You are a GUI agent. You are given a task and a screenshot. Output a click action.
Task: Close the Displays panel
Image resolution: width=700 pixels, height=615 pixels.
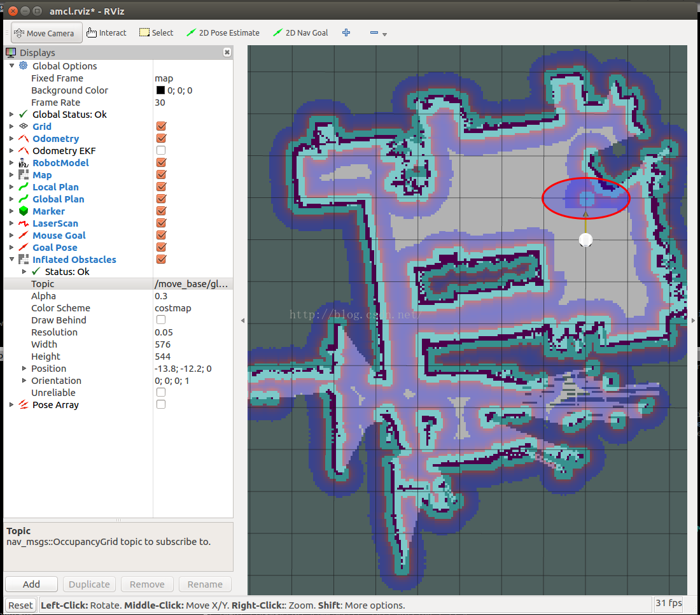pyautogui.click(x=227, y=52)
